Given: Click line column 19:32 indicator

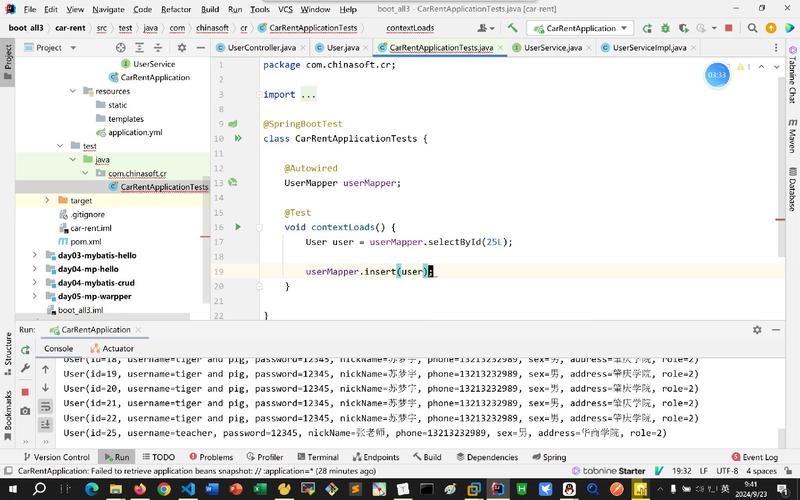Looking at the screenshot, I should pos(682,470).
